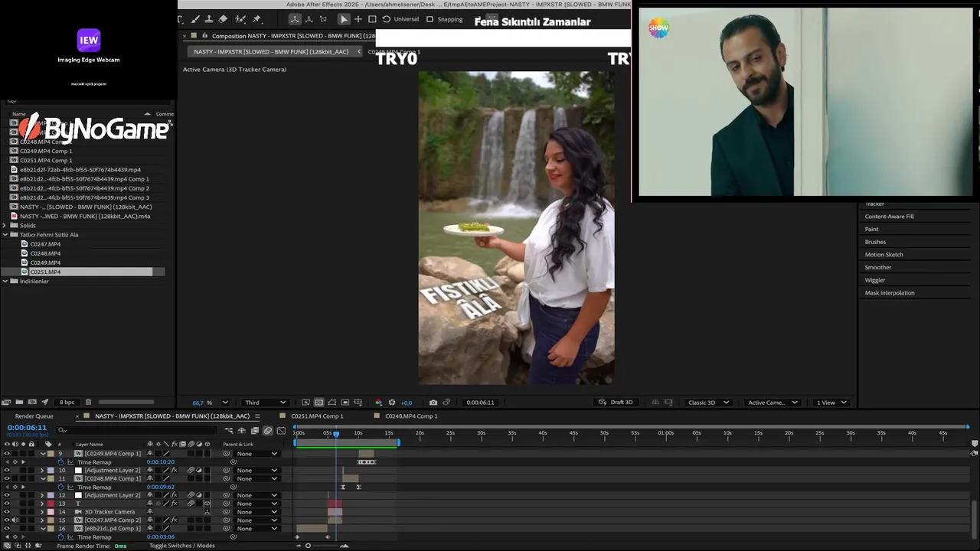The image size is (980, 551).
Task: Click label color swatch of layer 13
Action: (51, 504)
